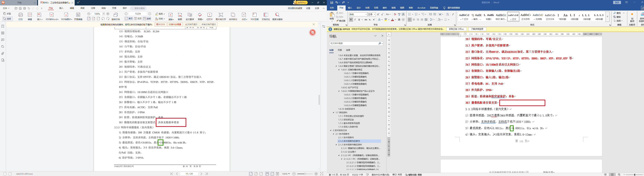Toggle Bold formatting in Word ribbon
644x176 pixels.
(x=351, y=19)
